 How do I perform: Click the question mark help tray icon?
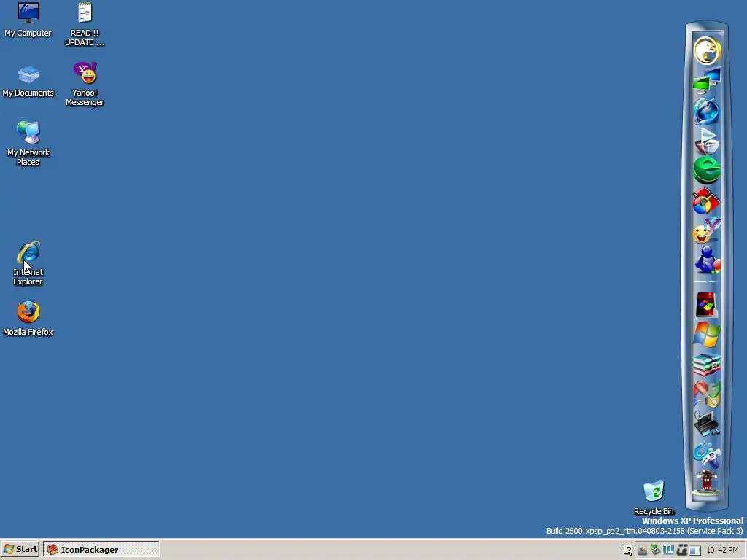click(x=628, y=550)
